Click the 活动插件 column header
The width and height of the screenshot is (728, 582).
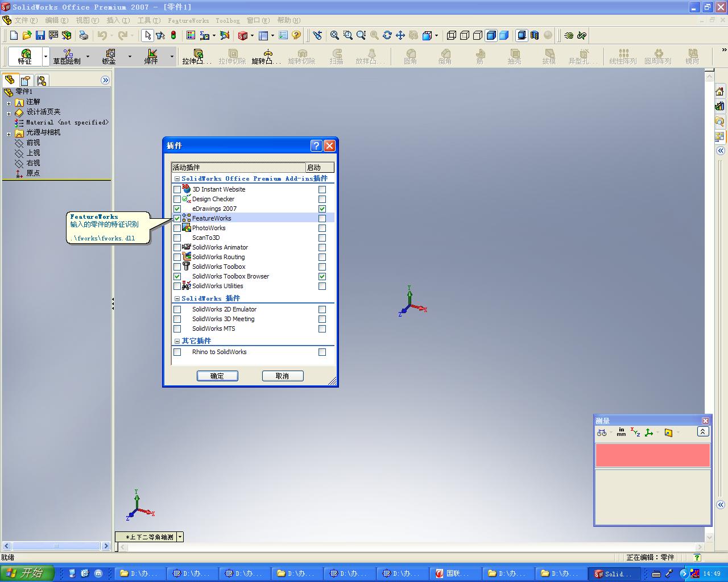238,168
